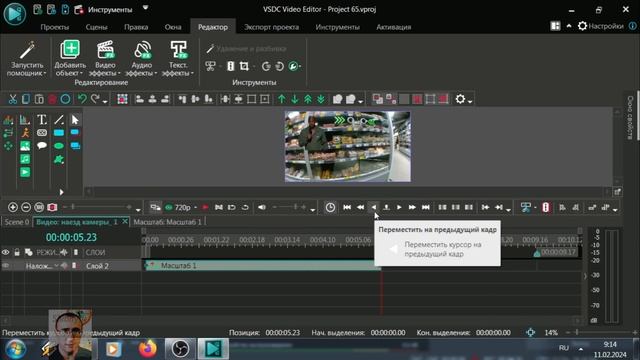Open the volume slider options dropdown
Screen dimensions: 640x360
[313, 209]
